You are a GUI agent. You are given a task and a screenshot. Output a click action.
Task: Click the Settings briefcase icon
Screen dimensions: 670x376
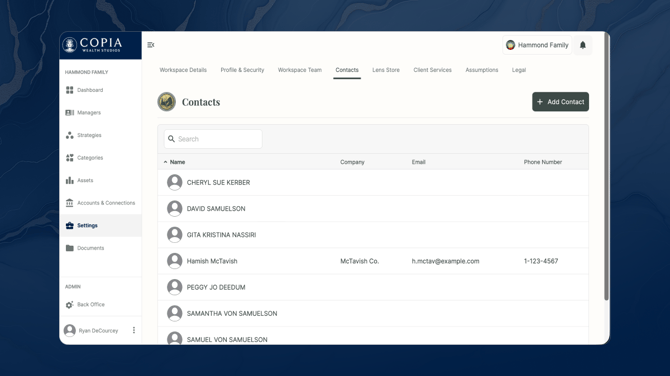70,226
